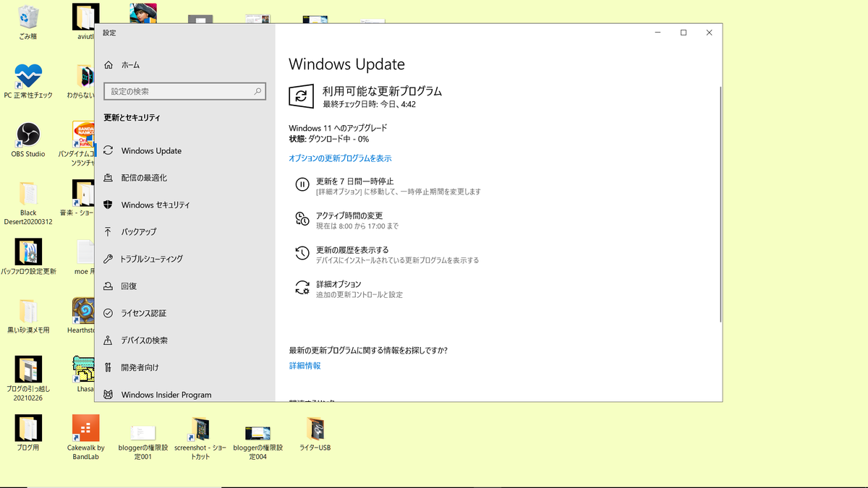The image size is (868, 488).
Task: Click the バックアップ upload arrow icon
Action: 109,232
